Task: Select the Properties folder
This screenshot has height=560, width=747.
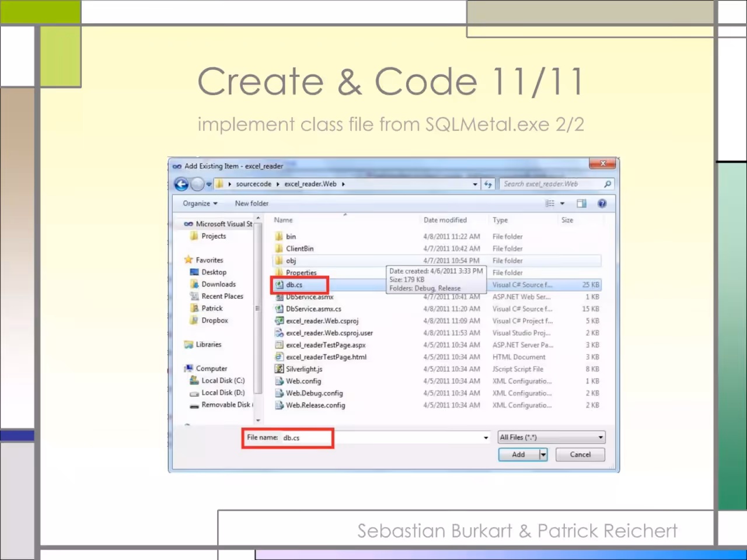Action: click(296, 272)
